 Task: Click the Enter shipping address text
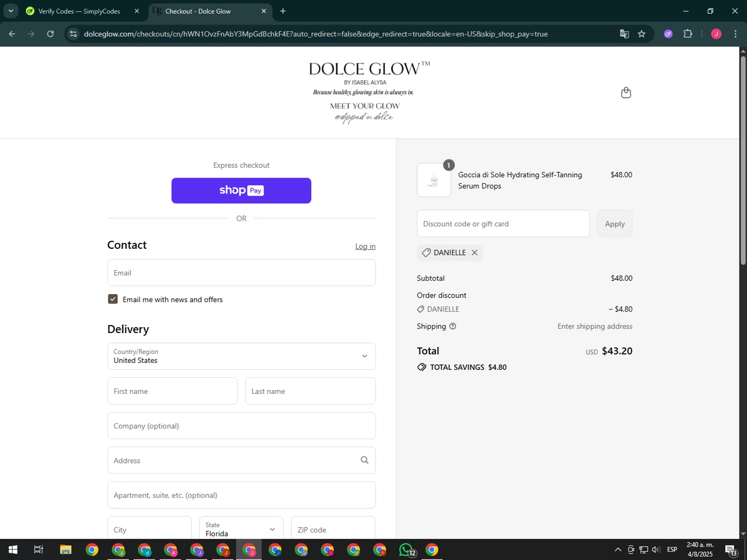click(x=595, y=327)
